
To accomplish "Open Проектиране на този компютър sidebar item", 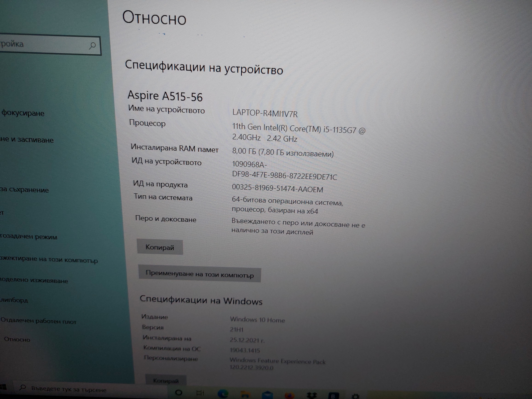I will (49, 260).
